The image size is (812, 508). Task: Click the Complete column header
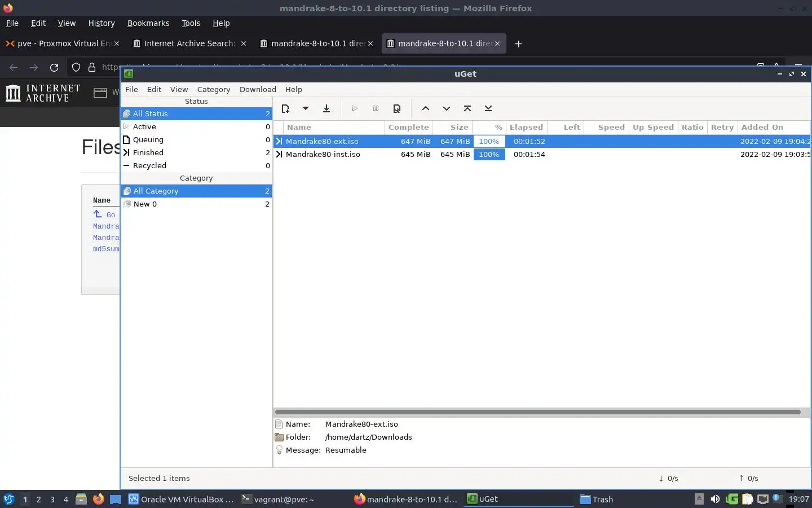[409, 127]
